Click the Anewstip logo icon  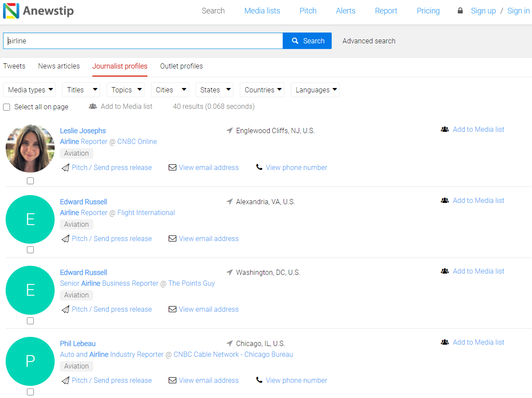tap(11, 11)
